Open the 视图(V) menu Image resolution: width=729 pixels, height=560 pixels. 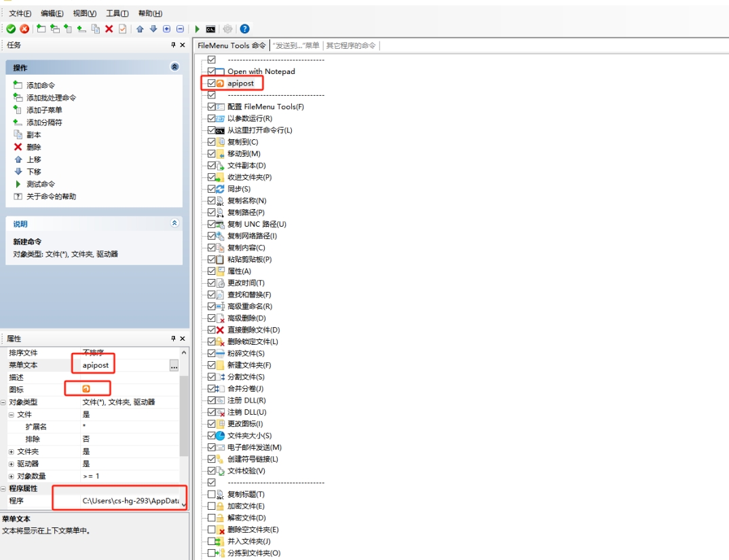[x=85, y=13]
